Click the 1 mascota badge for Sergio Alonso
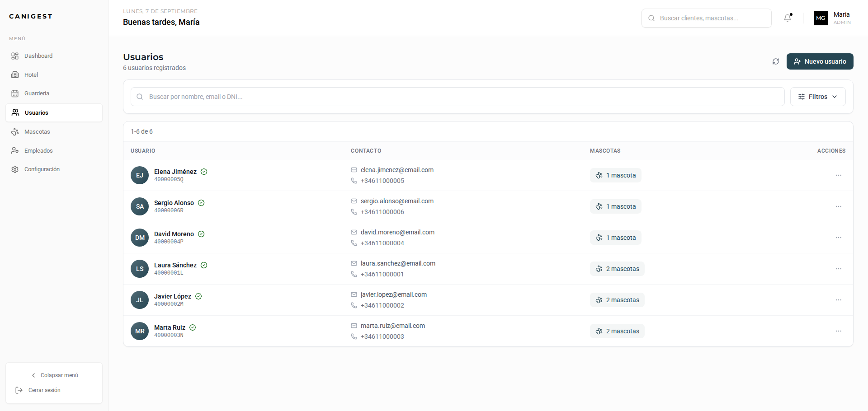This screenshot has height=411, width=868. [615, 206]
